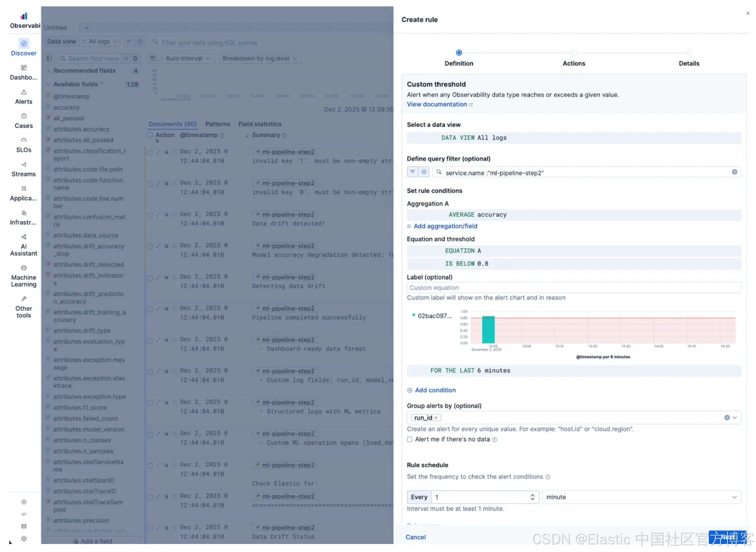756x552 pixels.
Task: Click the query filter menu icon
Action: tap(413, 172)
